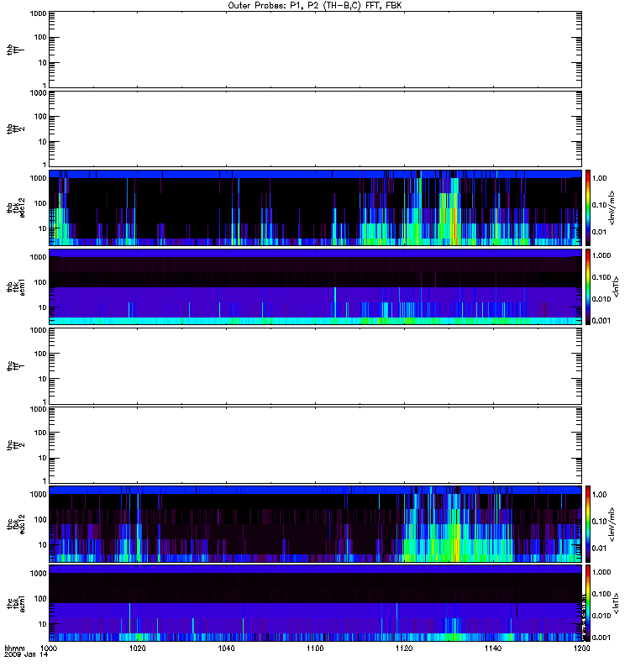This screenshot has height=672, width=630.
Task: Click the mV/m unit label of thc edc12 colorbar
Action: tap(612, 523)
